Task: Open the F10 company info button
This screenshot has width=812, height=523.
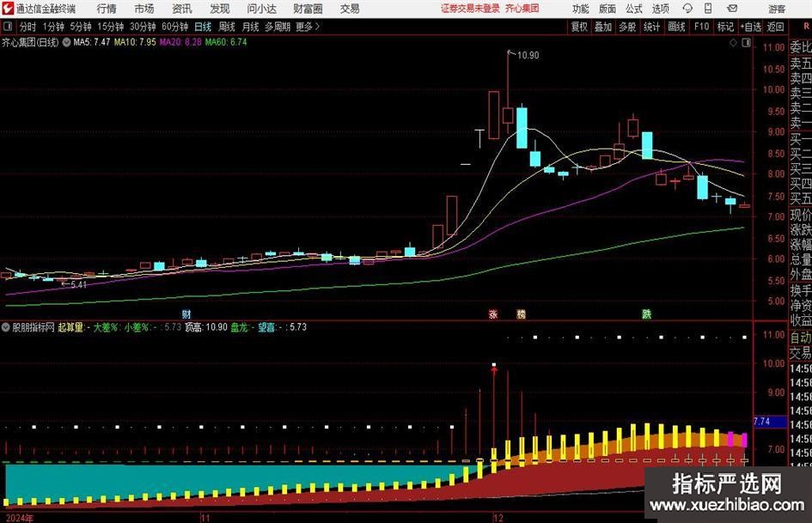Action: [x=702, y=27]
